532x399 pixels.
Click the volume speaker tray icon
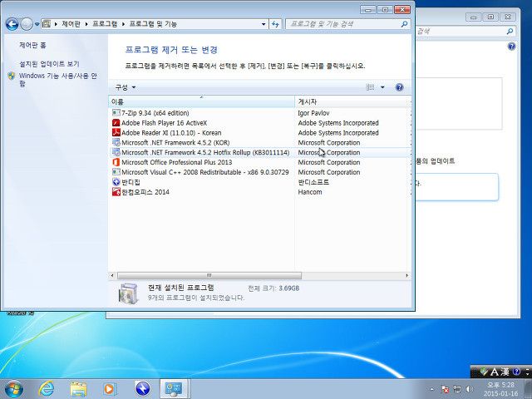[x=470, y=390]
